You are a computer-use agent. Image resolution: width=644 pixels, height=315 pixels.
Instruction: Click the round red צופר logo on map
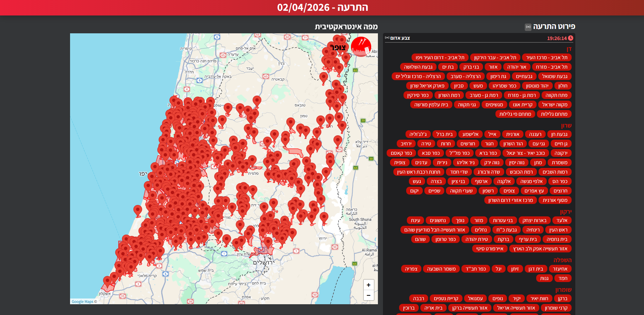pyautogui.click(x=361, y=46)
